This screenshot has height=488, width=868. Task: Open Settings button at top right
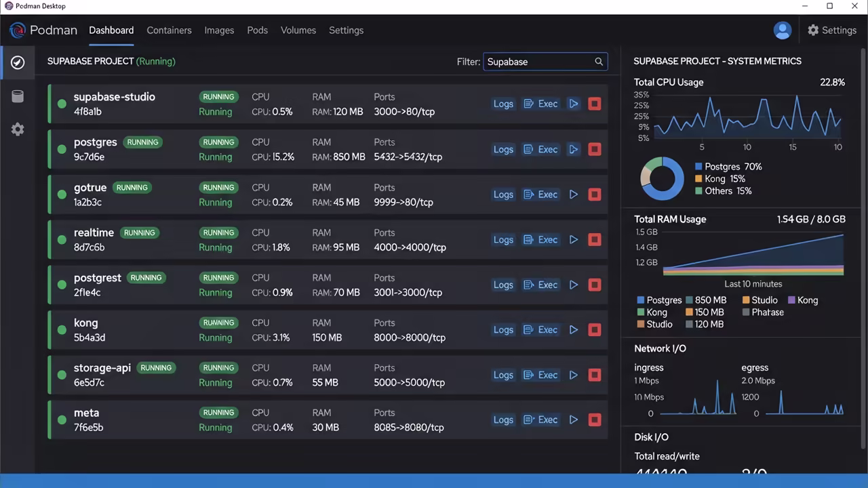coord(832,30)
